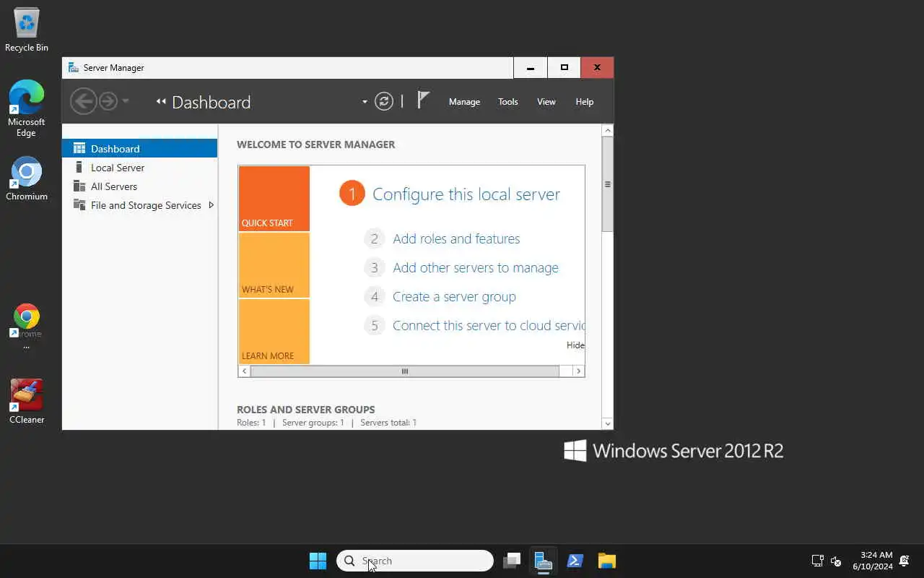Open the notifications flag
Screen dimensions: 924x578
(424, 100)
